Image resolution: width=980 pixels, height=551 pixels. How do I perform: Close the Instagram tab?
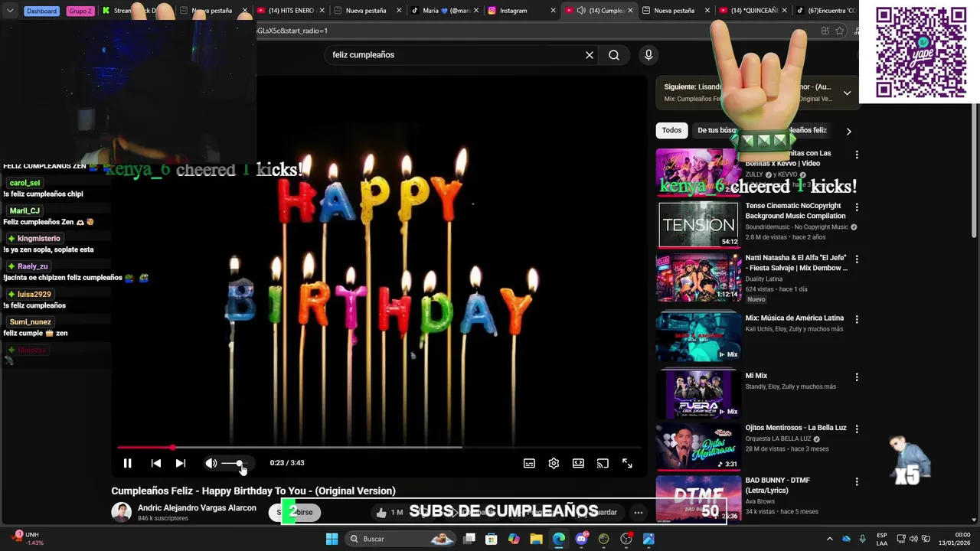pos(551,11)
